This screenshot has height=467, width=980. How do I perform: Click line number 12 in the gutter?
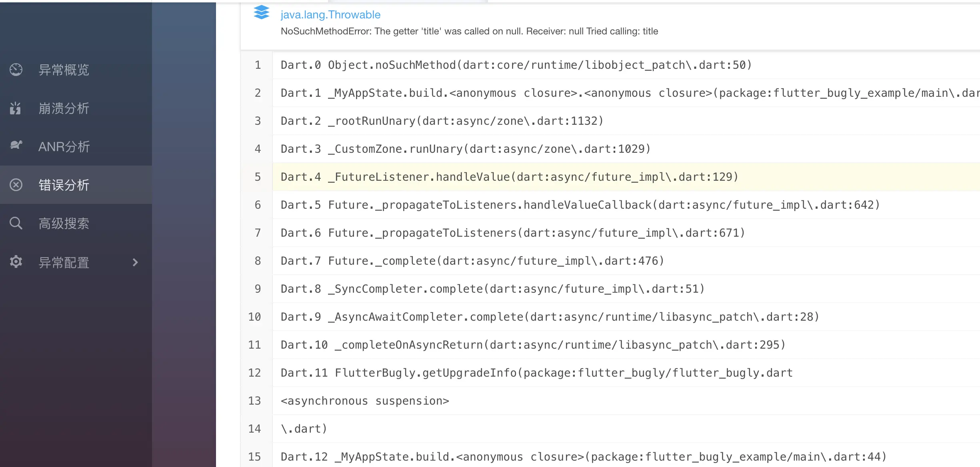254,373
